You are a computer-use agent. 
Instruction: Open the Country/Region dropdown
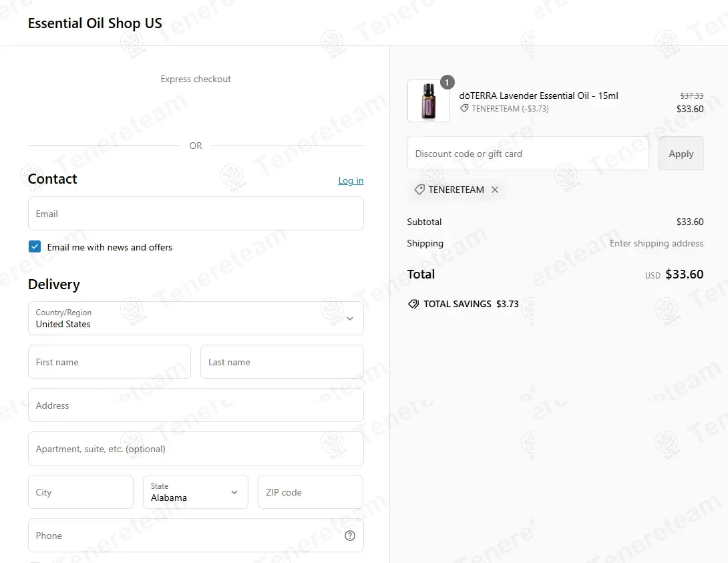(x=196, y=319)
